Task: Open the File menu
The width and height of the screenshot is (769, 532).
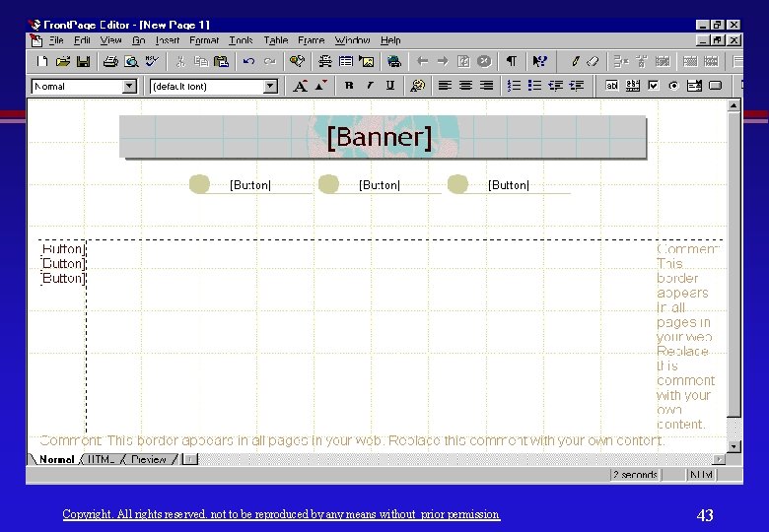Action: (56, 40)
